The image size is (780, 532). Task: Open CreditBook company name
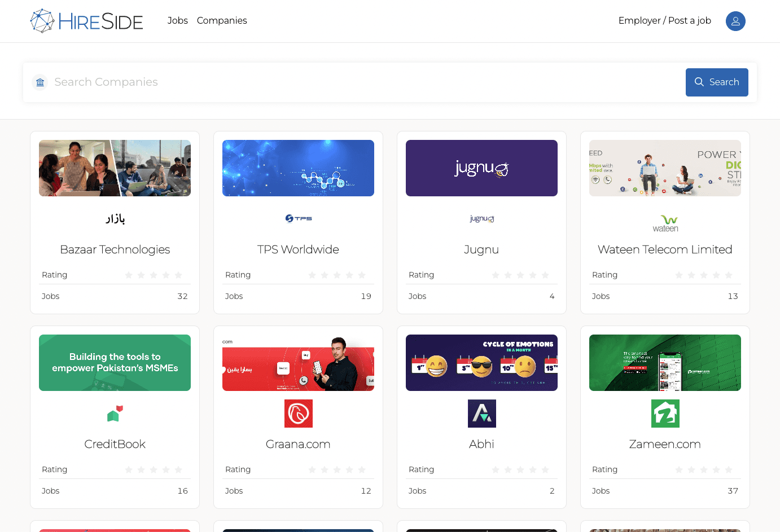click(115, 444)
